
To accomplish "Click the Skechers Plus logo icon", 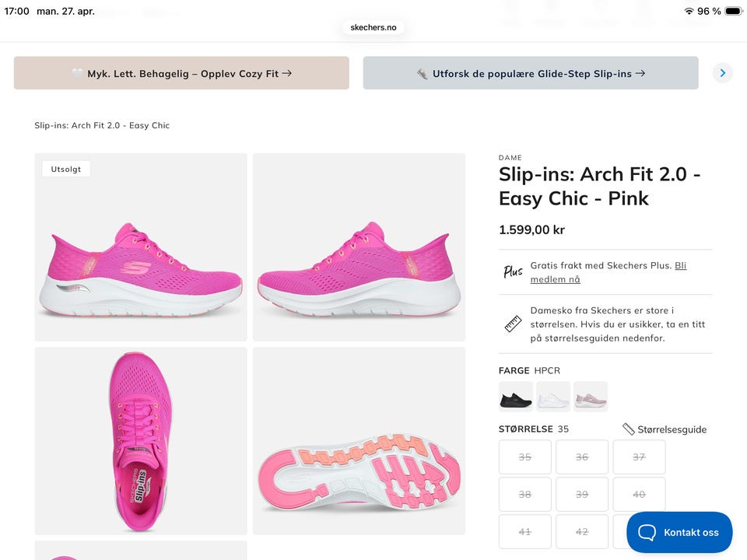I will (513, 272).
